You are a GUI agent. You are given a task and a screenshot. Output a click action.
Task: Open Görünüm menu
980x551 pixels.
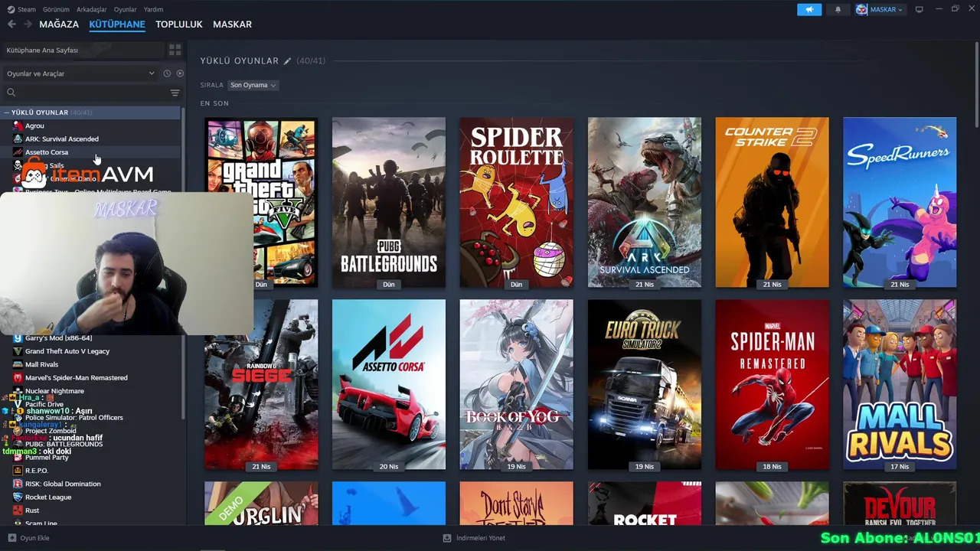point(56,9)
